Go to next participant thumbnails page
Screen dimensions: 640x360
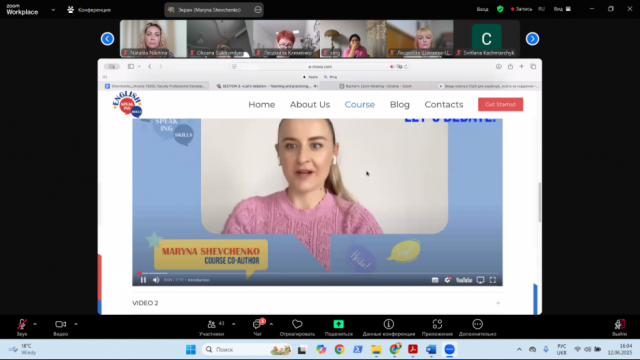pos(532,39)
